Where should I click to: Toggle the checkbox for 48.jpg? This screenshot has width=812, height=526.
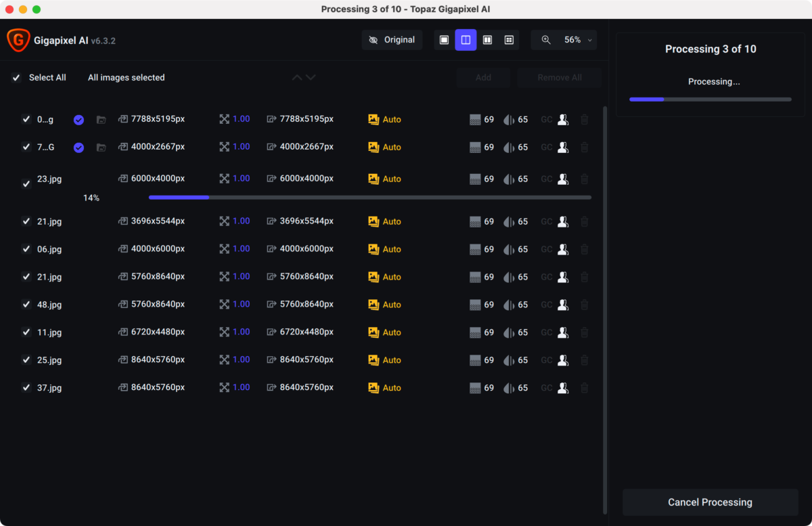pyautogui.click(x=26, y=305)
